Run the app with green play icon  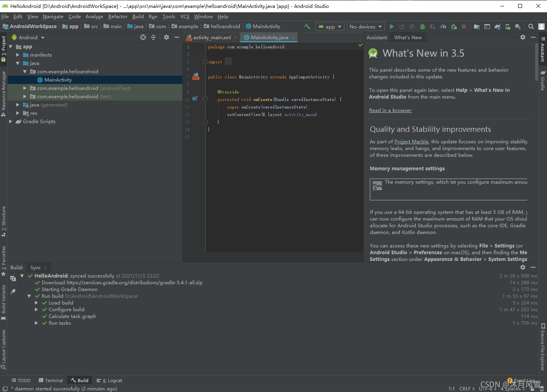(x=392, y=27)
